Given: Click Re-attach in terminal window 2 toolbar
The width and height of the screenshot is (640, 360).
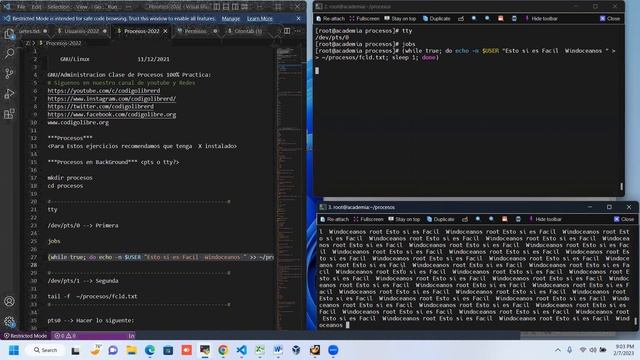Looking at the screenshot, I should point(331,19).
